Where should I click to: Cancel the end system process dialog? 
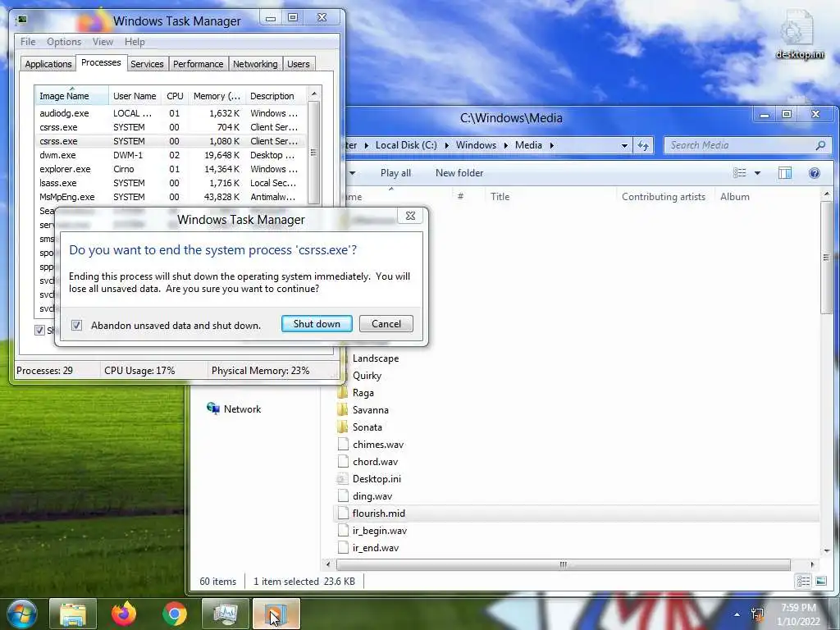click(386, 323)
